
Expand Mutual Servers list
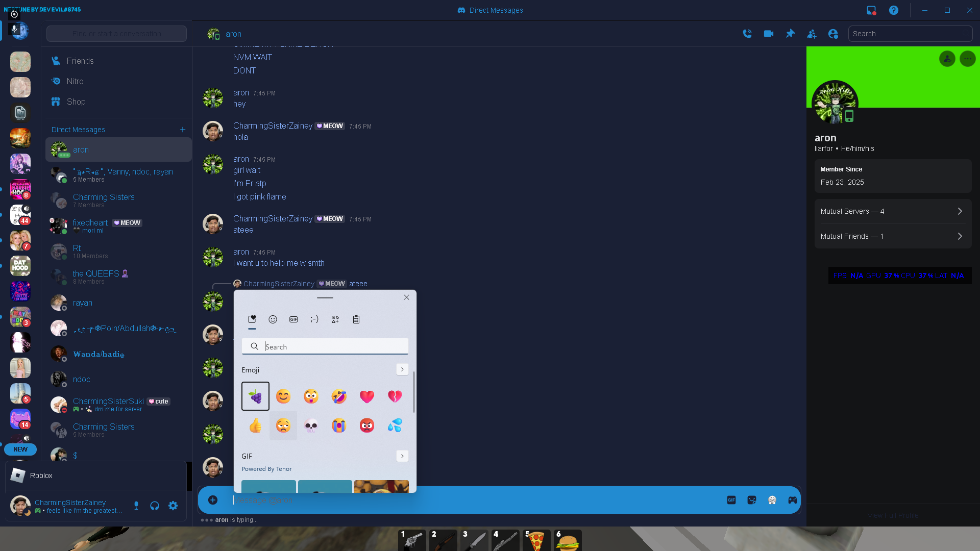[892, 211]
